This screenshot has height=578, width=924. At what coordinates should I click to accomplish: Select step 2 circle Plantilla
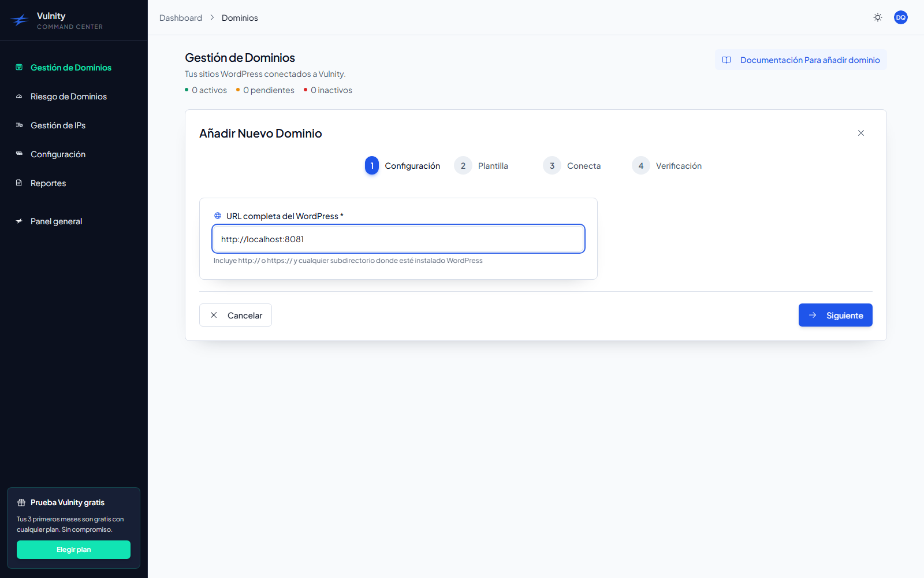click(x=463, y=165)
